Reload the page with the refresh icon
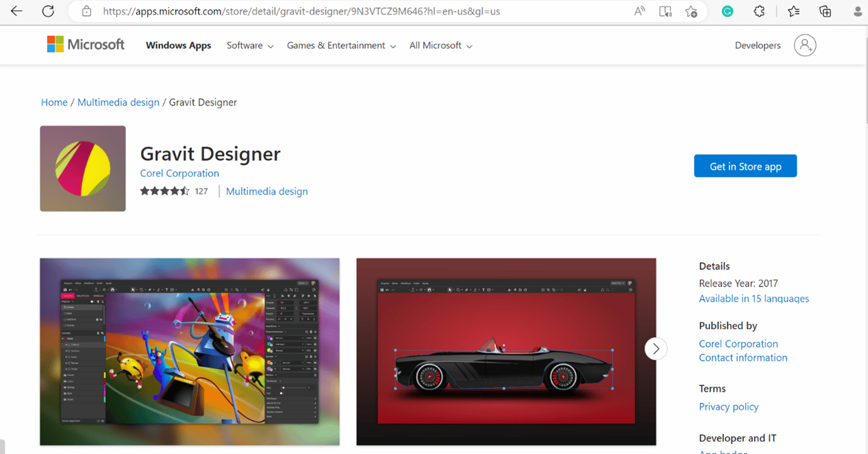 48,11
